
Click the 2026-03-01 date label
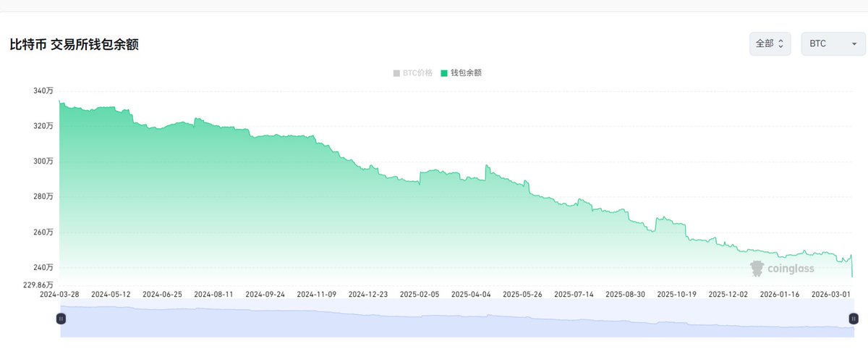point(831,295)
